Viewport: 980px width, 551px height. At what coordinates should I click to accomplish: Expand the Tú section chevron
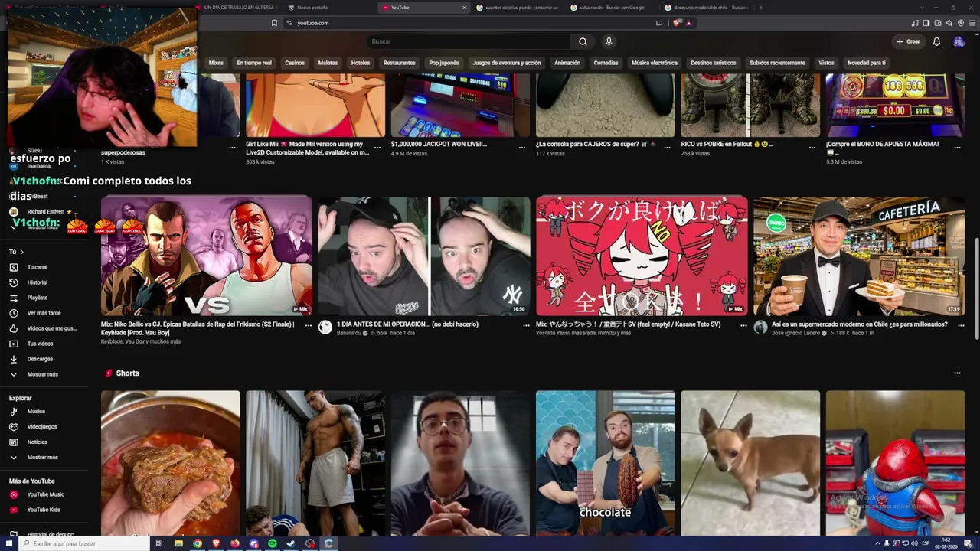pyautogui.click(x=22, y=252)
